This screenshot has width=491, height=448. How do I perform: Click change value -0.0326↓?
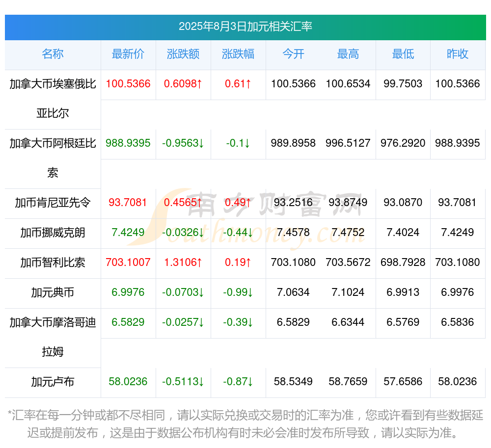(183, 233)
